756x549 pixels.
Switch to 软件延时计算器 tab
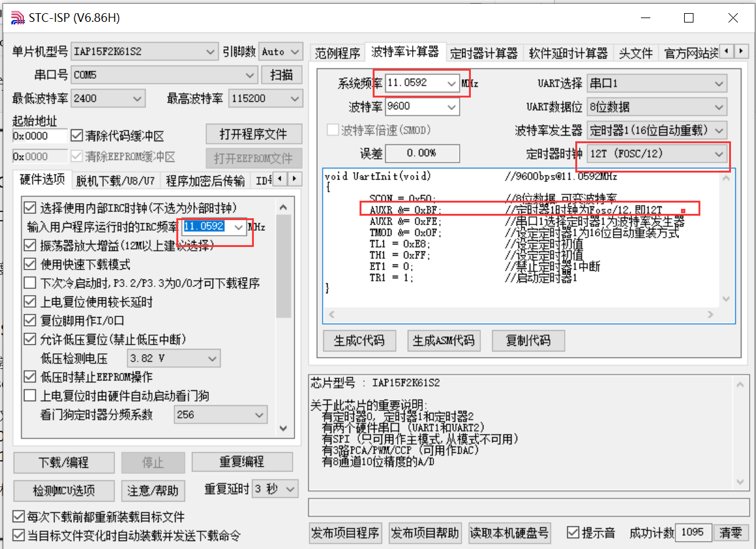[x=568, y=53]
